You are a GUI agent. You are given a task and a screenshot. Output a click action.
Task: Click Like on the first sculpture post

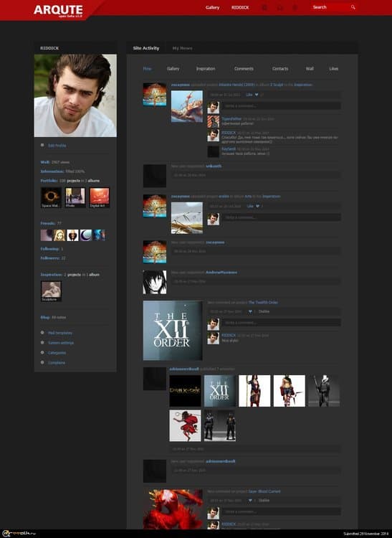coord(249,95)
